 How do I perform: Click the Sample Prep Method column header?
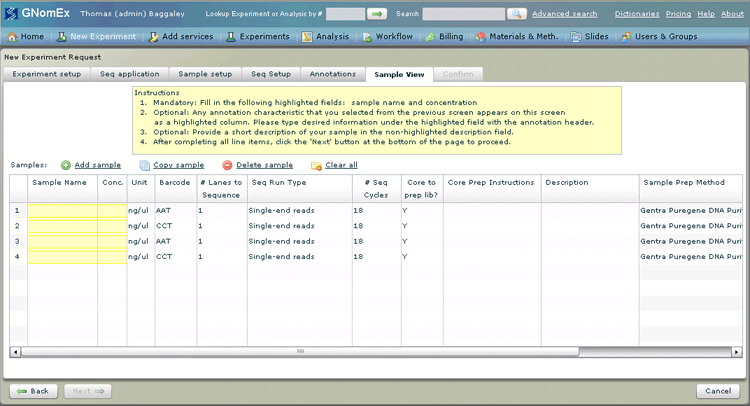pos(691,188)
